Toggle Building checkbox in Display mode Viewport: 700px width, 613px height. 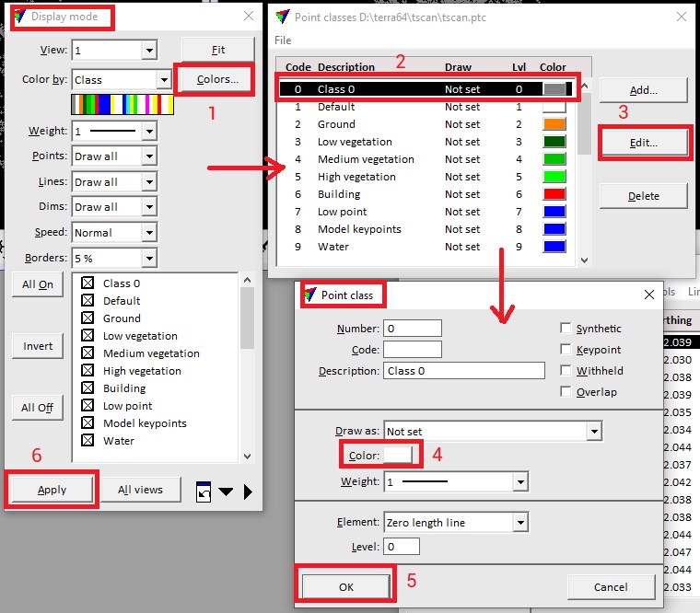[87, 387]
